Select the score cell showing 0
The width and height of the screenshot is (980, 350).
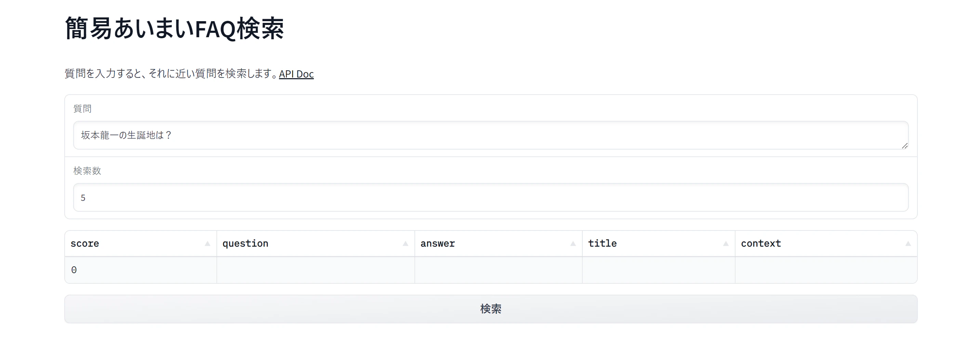click(x=141, y=270)
